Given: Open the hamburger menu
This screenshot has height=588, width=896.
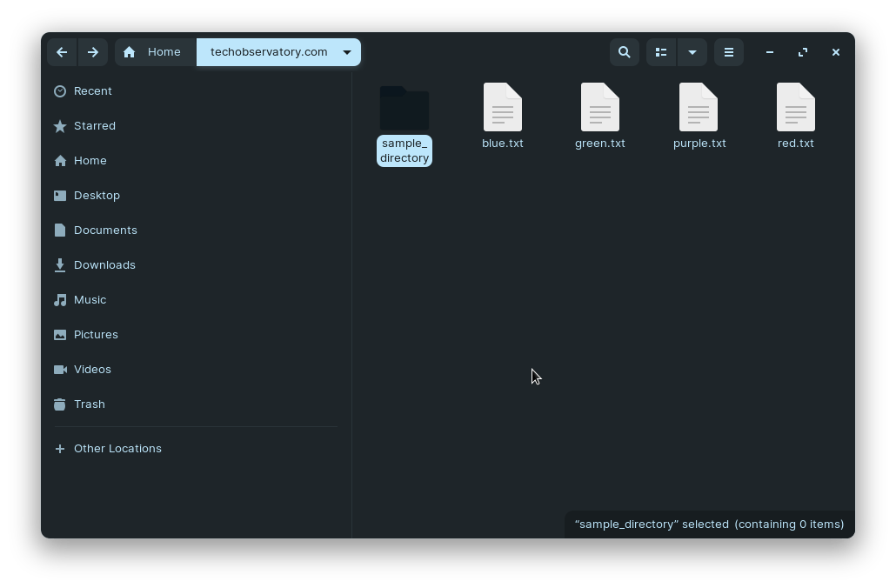Looking at the screenshot, I should (729, 52).
